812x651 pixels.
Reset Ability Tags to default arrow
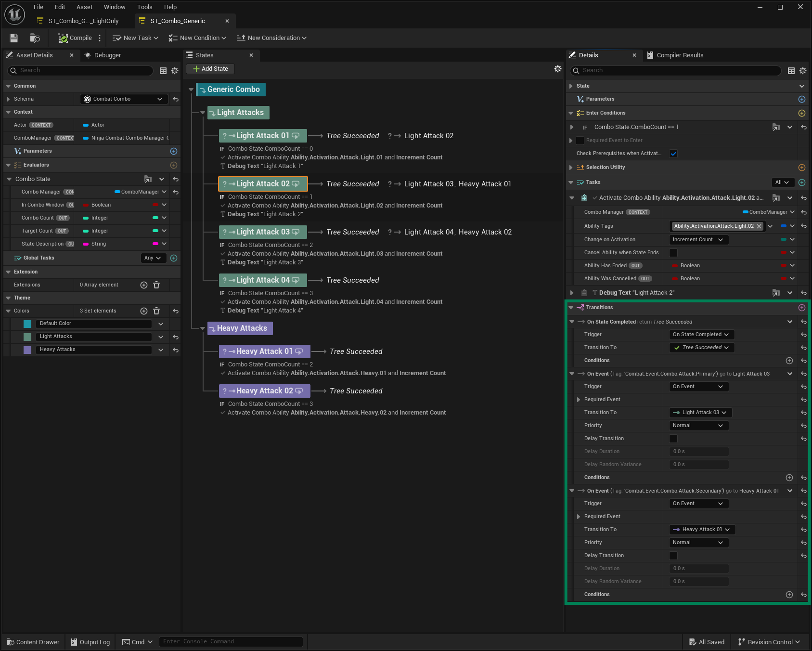[804, 226]
